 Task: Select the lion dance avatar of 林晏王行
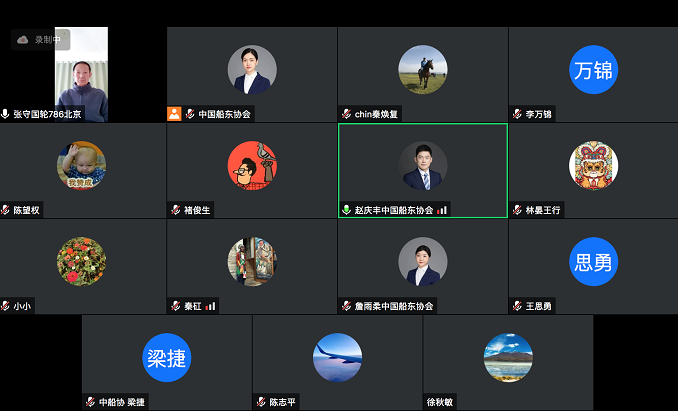593,166
